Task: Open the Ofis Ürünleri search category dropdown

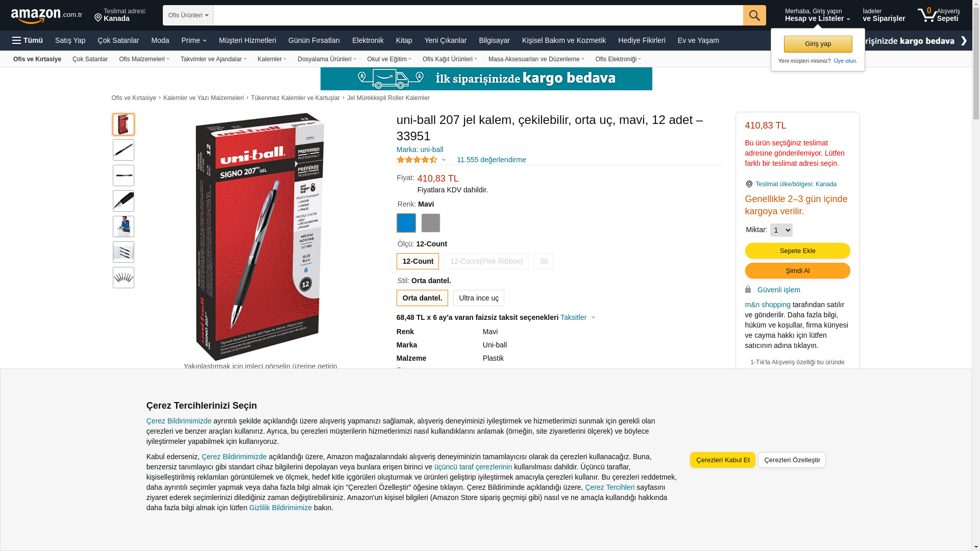Action: coord(188,15)
